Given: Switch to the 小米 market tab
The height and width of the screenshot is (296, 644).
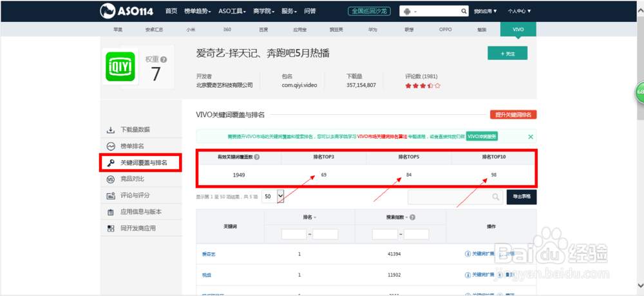Looking at the screenshot, I should click(191, 30).
